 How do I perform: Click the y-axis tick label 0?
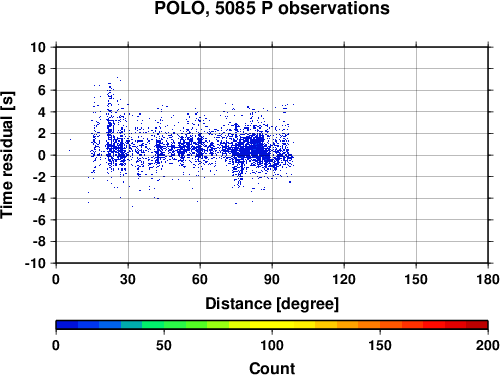pos(42,155)
